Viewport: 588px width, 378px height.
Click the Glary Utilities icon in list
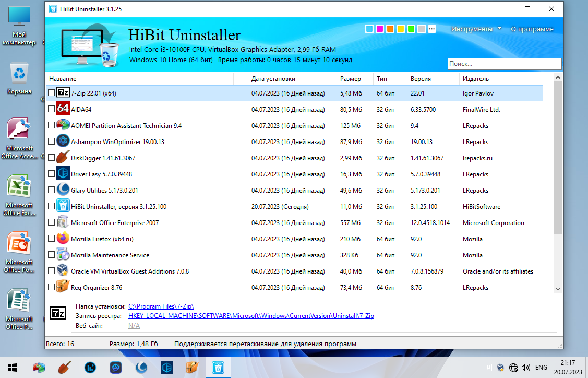pyautogui.click(x=63, y=190)
